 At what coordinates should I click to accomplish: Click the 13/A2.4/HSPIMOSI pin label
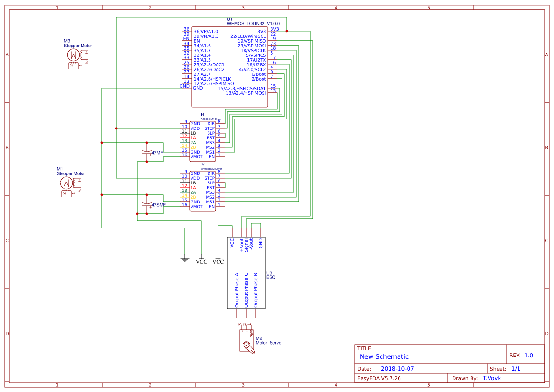pos(246,93)
